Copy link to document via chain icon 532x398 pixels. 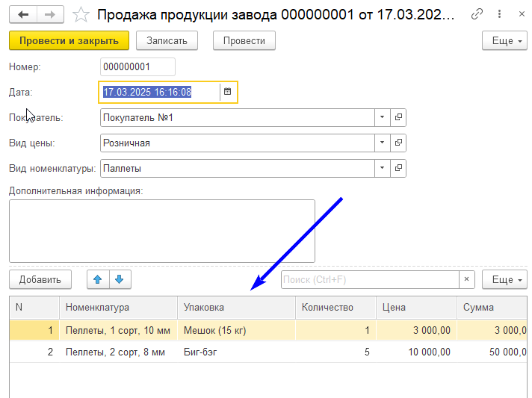pyautogui.click(x=477, y=14)
